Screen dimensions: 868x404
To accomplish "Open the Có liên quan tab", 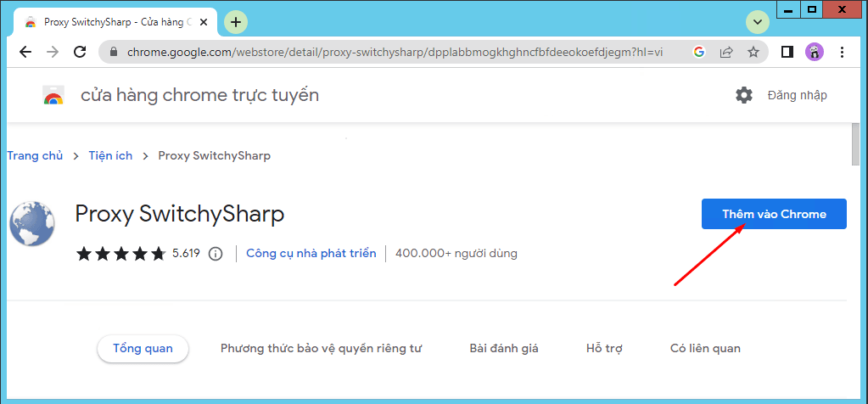I will coord(705,349).
